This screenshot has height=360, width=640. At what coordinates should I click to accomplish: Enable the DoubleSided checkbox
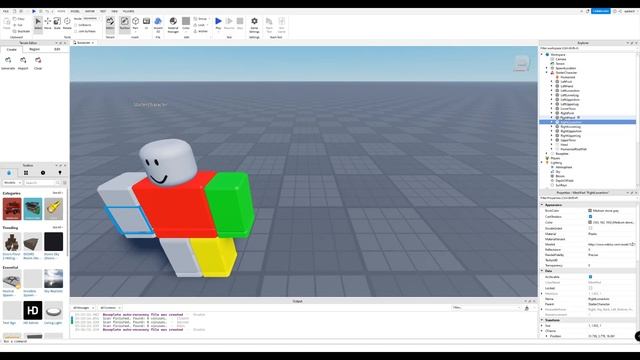click(590, 228)
